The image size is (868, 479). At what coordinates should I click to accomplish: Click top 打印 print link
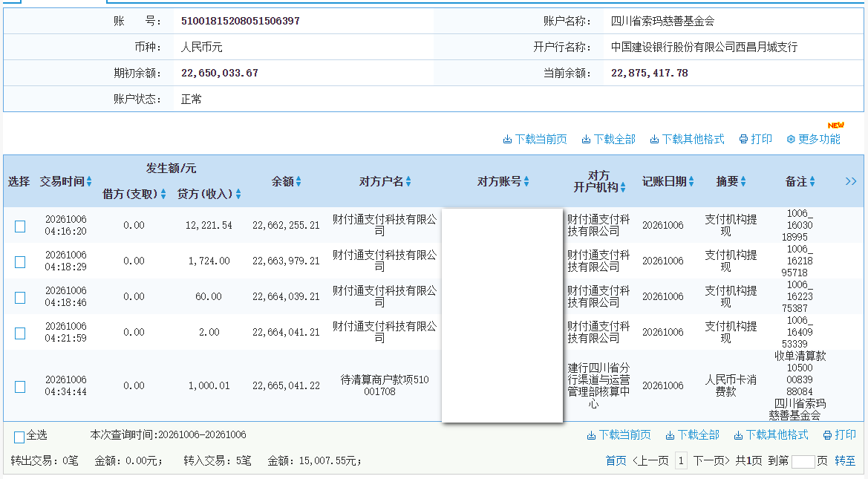[756, 139]
